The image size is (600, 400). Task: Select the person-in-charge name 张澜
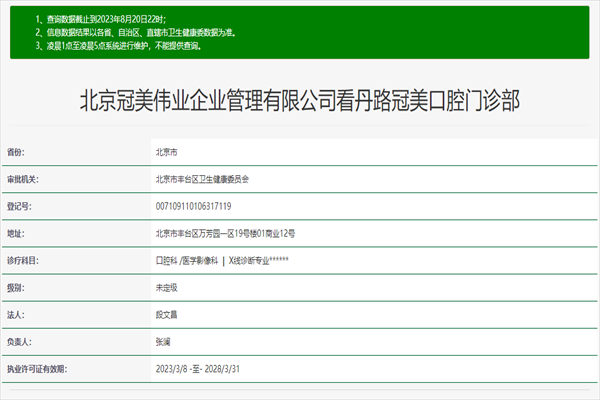(x=163, y=342)
